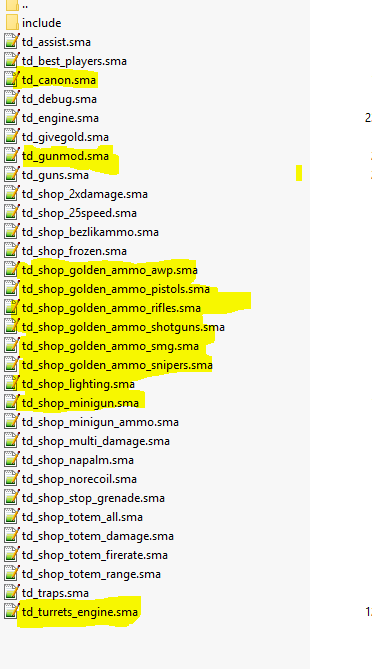Click the td_assist.sma file icon

(12, 42)
